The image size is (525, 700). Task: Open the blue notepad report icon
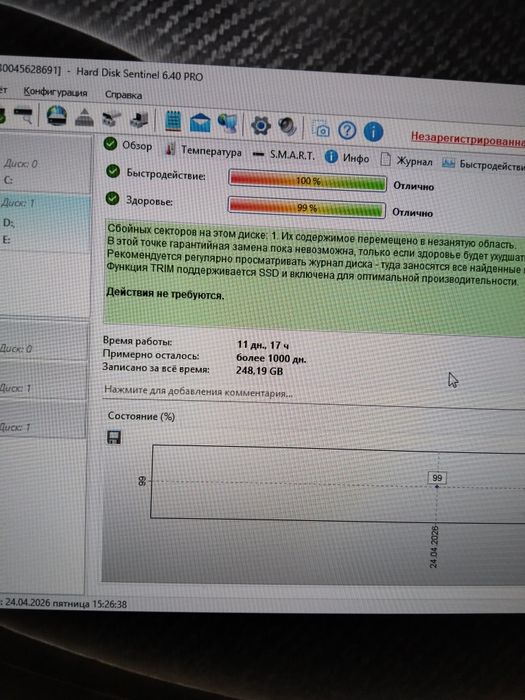(173, 121)
